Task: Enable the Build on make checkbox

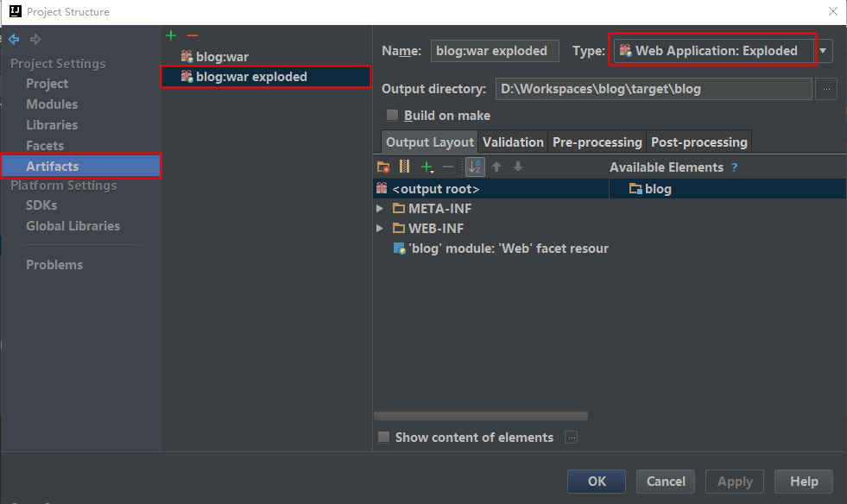Action: (393, 116)
